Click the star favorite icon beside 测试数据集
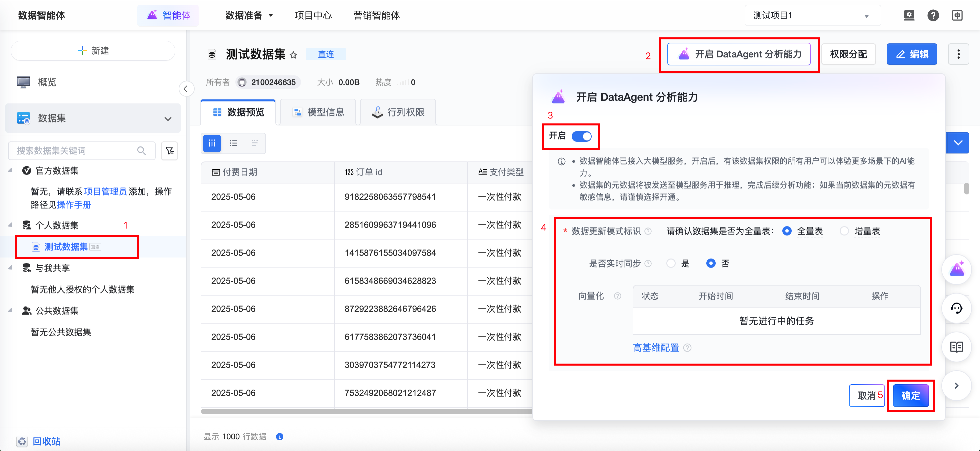Screen dimensions: 980x451 point(293,55)
